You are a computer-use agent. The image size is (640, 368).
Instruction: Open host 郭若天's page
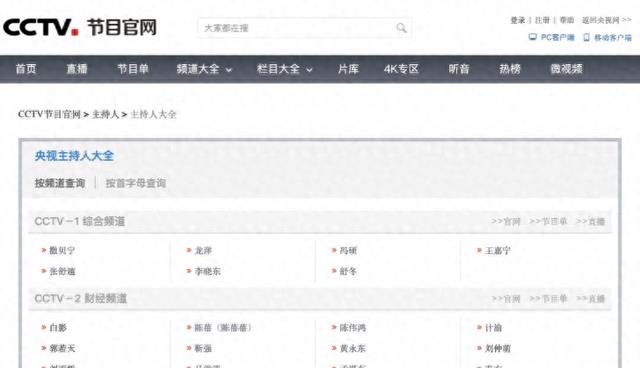click(62, 348)
